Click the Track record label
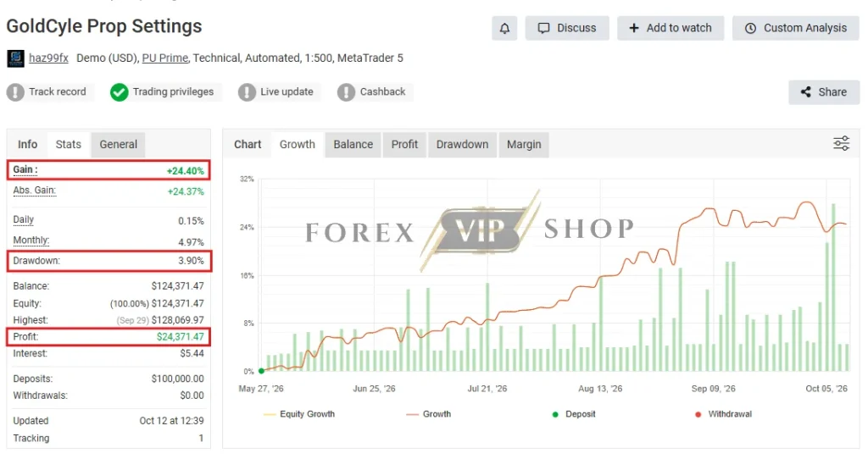 point(58,91)
